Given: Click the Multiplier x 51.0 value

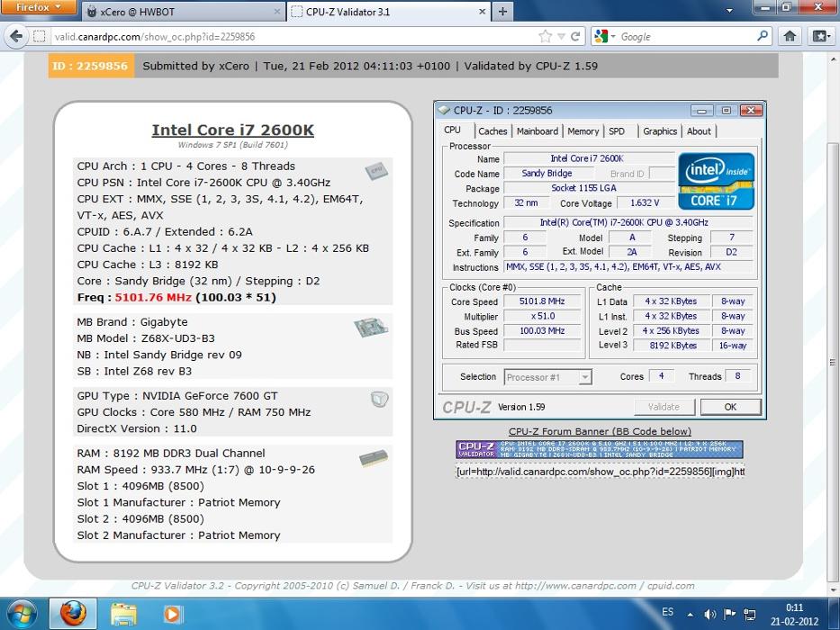Looking at the screenshot, I should [x=542, y=316].
